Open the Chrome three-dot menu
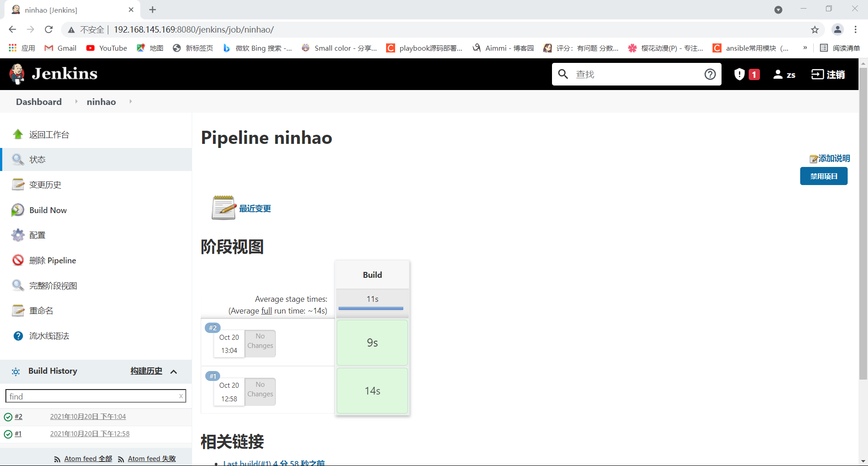Screen dimensions: 868x466 pos(855,29)
